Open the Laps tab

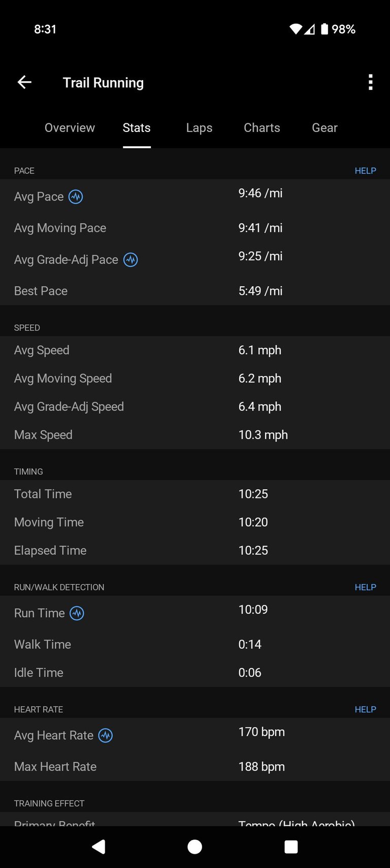tap(199, 128)
